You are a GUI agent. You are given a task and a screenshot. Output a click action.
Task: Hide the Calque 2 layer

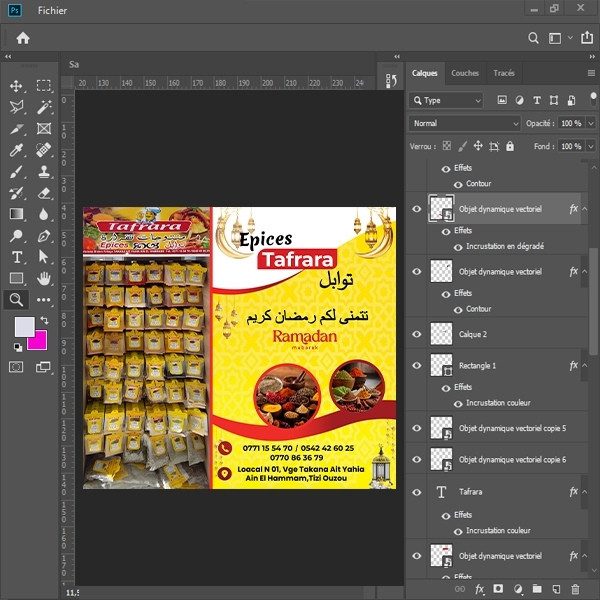(x=417, y=334)
